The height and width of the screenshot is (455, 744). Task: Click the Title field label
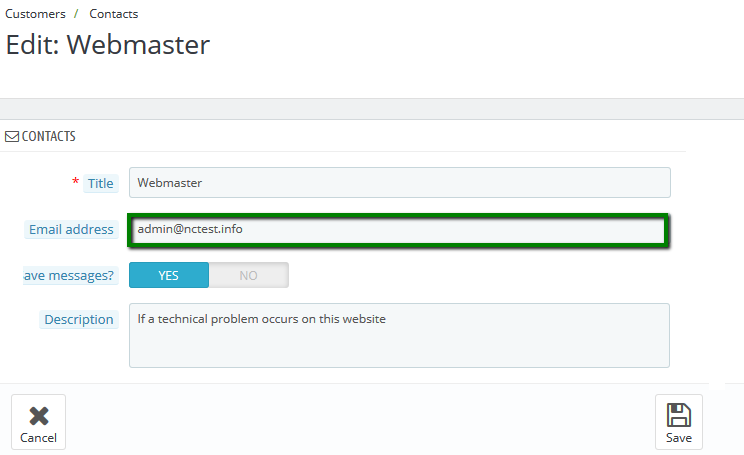click(100, 183)
